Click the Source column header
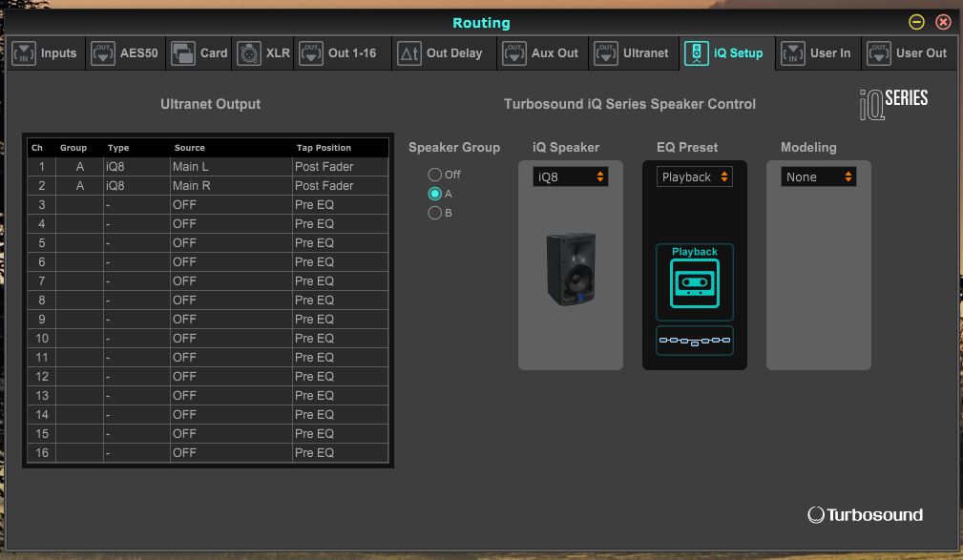 point(190,148)
